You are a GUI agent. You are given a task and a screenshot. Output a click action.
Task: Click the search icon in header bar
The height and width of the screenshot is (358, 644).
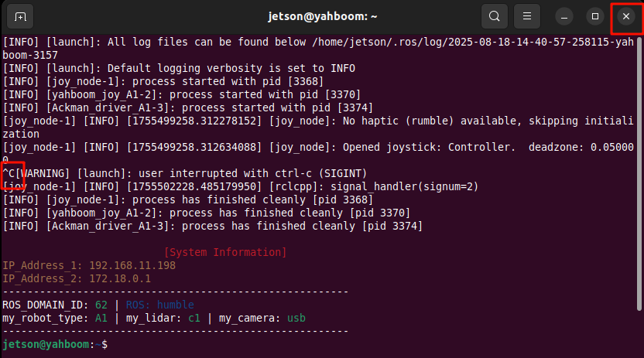[494, 16]
